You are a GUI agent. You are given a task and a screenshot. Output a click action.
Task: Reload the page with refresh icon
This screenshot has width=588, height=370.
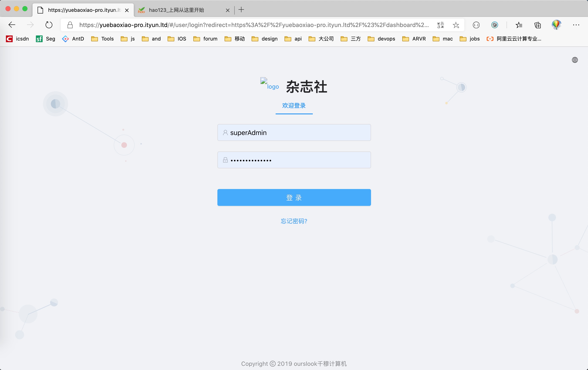pyautogui.click(x=49, y=25)
